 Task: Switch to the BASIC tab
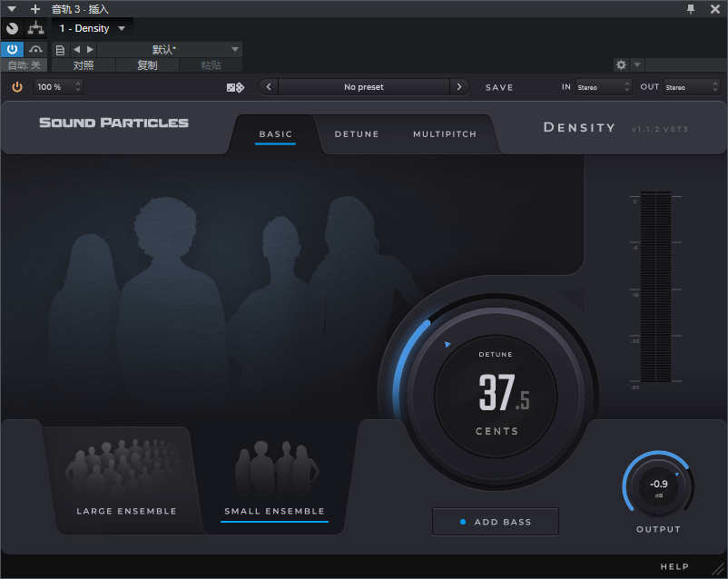pos(276,134)
